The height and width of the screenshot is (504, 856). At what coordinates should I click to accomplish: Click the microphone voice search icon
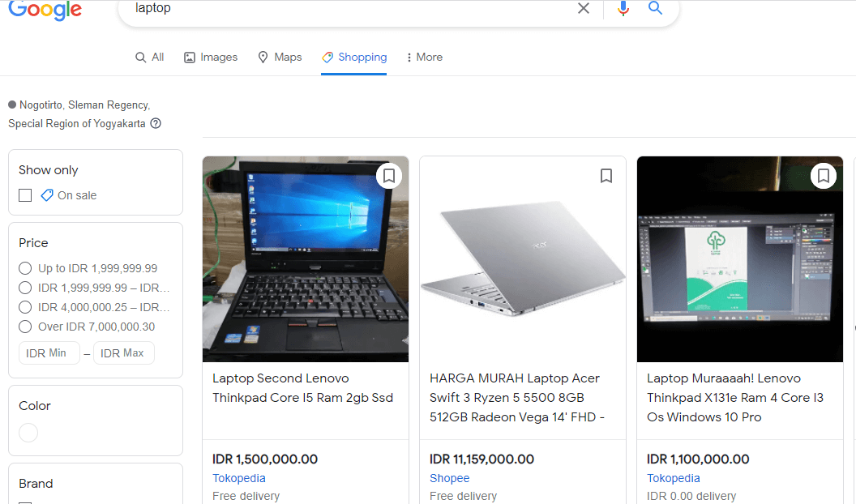point(623,8)
